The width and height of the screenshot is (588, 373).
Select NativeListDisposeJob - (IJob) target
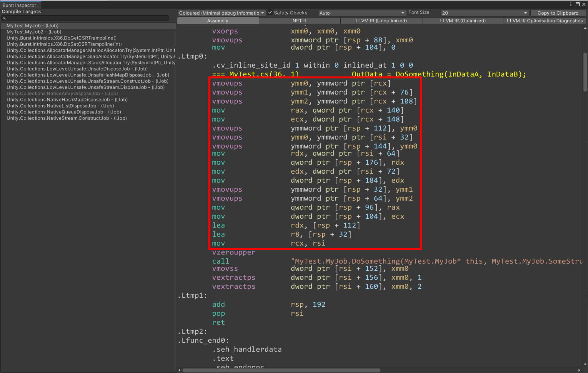[x=88, y=106]
